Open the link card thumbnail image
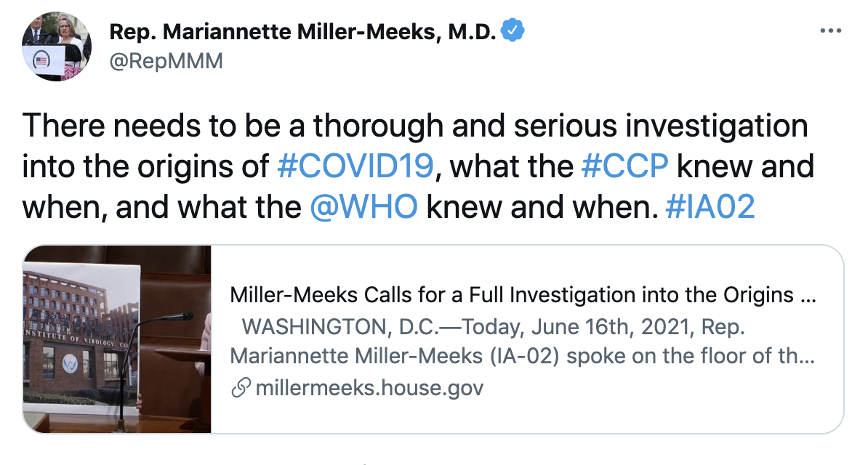This screenshot has height=465, width=868. (x=117, y=339)
